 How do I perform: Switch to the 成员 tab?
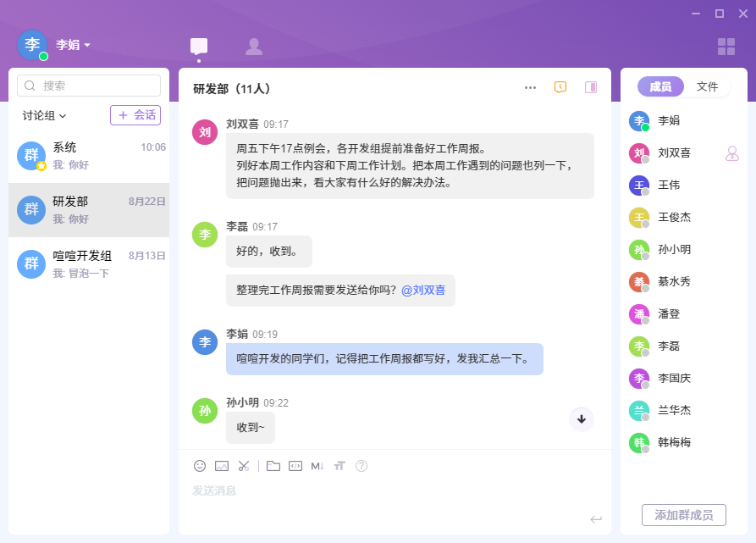coord(660,86)
